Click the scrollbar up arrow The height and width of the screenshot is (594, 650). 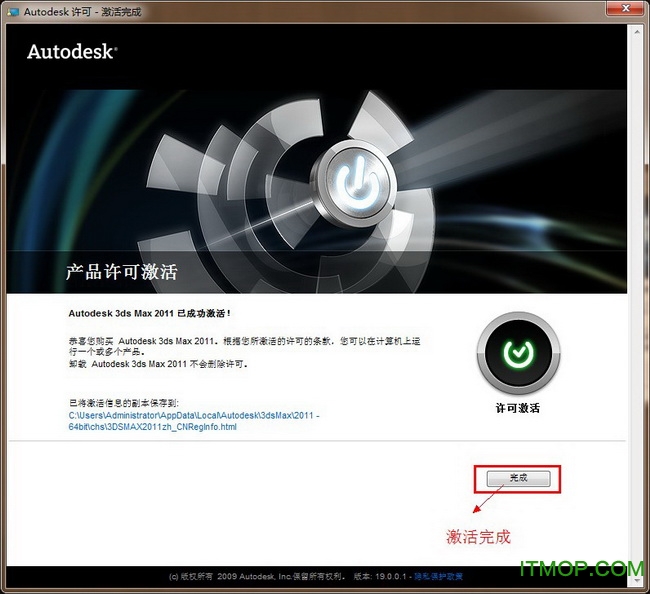(637, 33)
